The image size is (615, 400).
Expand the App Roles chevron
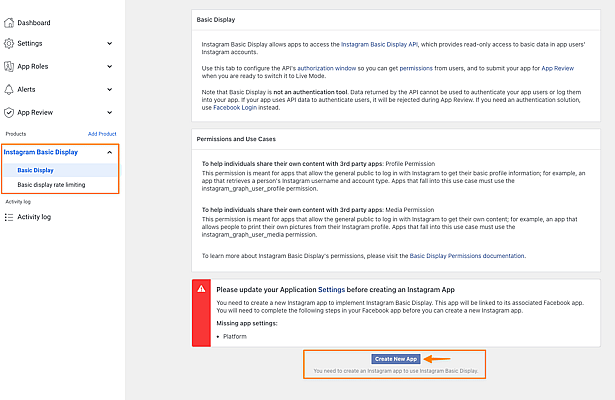tap(109, 66)
